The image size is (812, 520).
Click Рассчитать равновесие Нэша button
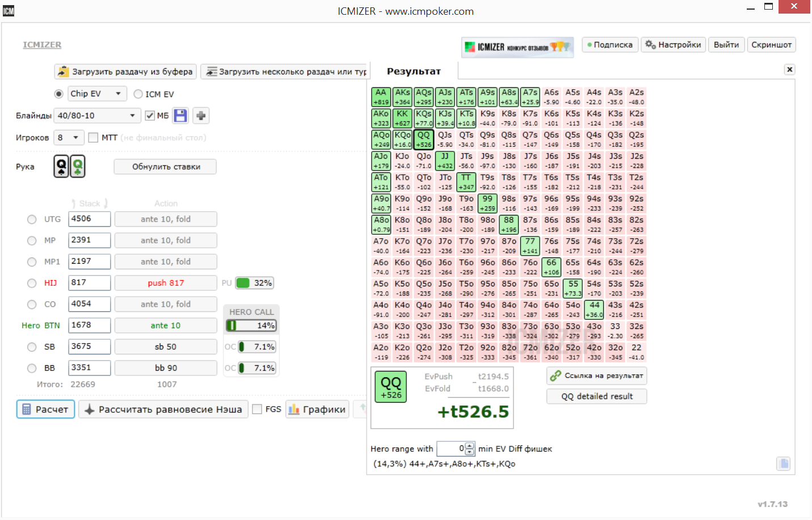pyautogui.click(x=163, y=409)
